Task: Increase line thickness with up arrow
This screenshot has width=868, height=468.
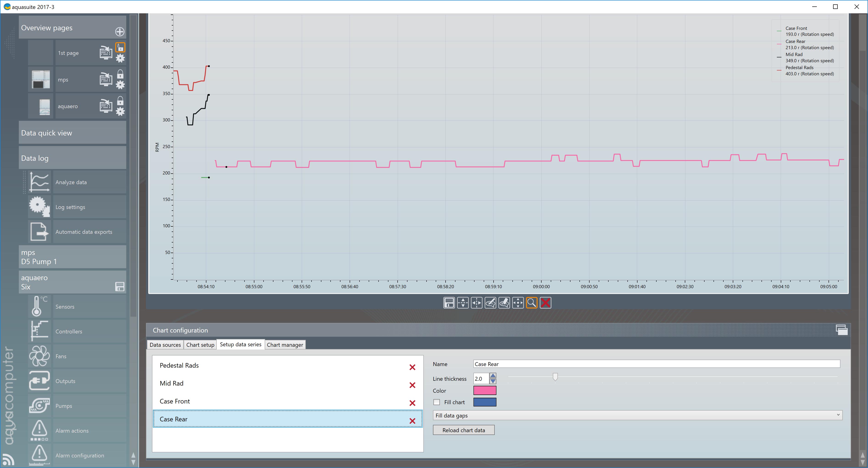Action: 493,376
